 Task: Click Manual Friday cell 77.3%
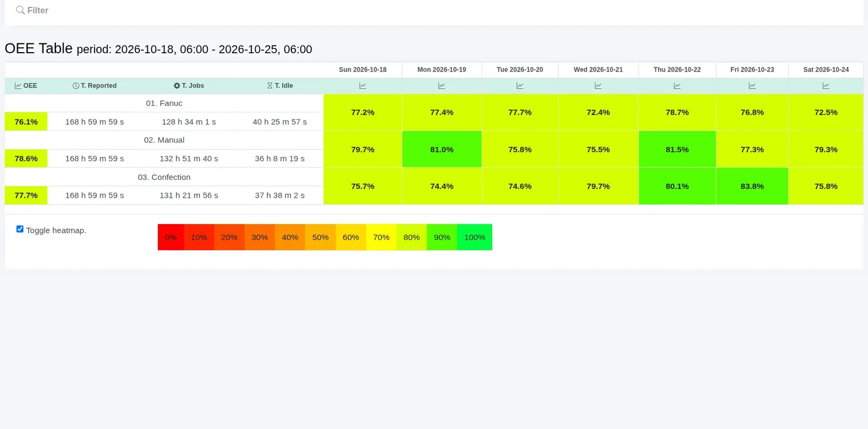(x=752, y=149)
